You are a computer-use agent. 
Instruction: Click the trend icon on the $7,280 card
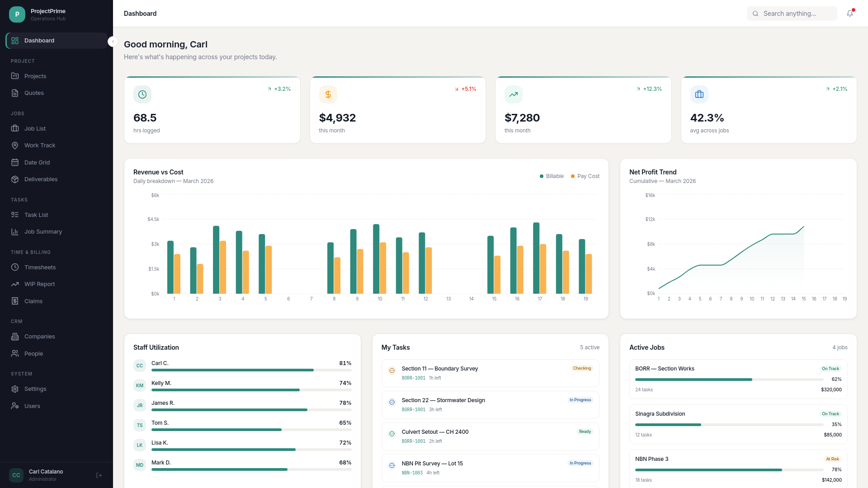coord(514,94)
